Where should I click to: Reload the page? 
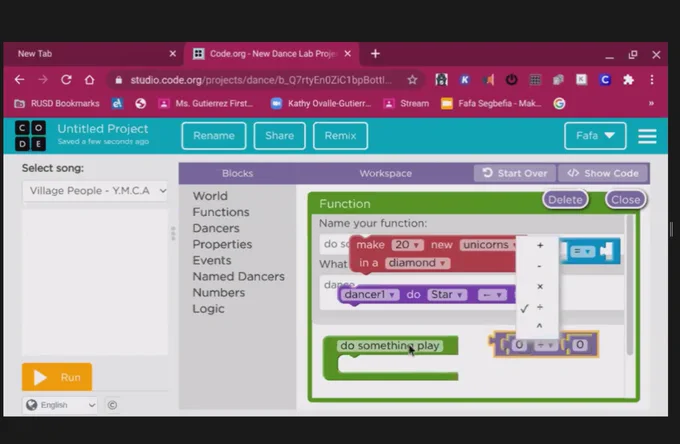[x=66, y=80]
